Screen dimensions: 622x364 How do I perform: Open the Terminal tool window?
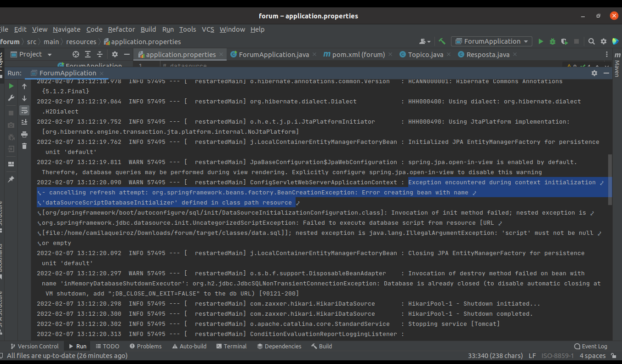pos(231,346)
